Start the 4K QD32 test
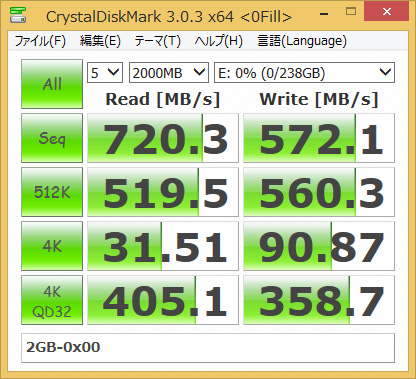The image size is (416, 379). (52, 300)
